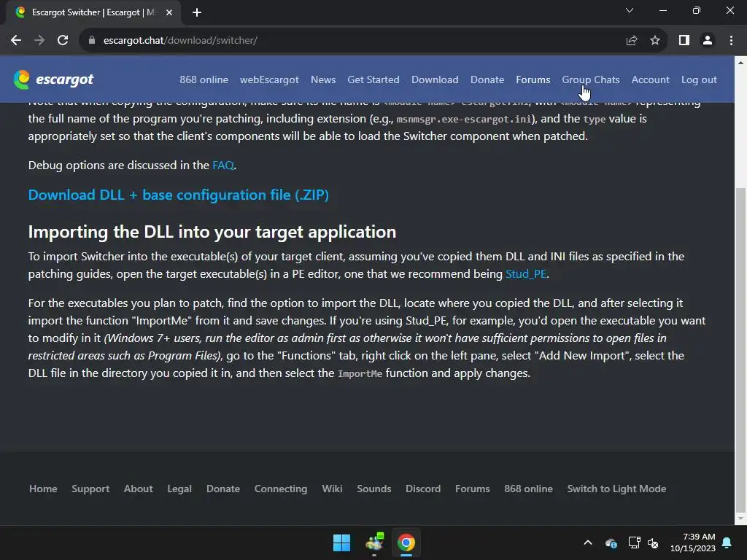The width and height of the screenshot is (747, 560).
Task: Click the share page icon in the address bar
Action: point(632,41)
